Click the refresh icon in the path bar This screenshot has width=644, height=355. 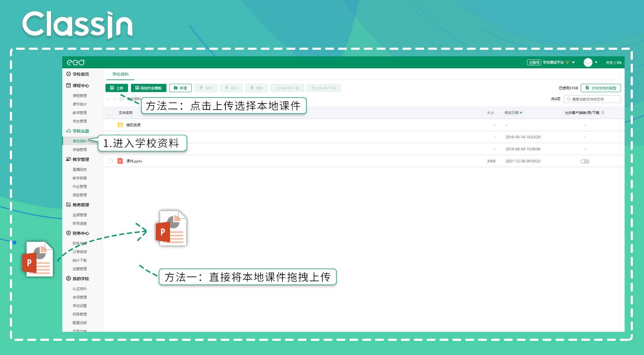(122, 99)
